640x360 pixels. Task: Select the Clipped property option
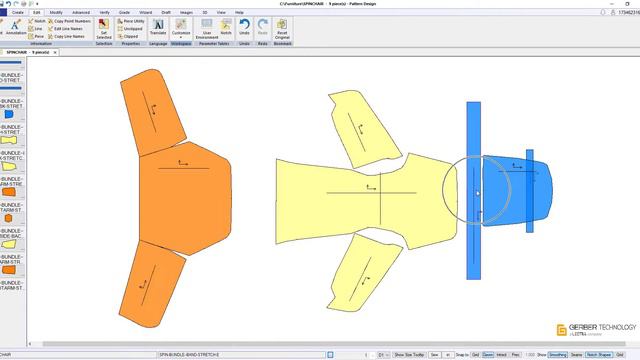coord(127,36)
